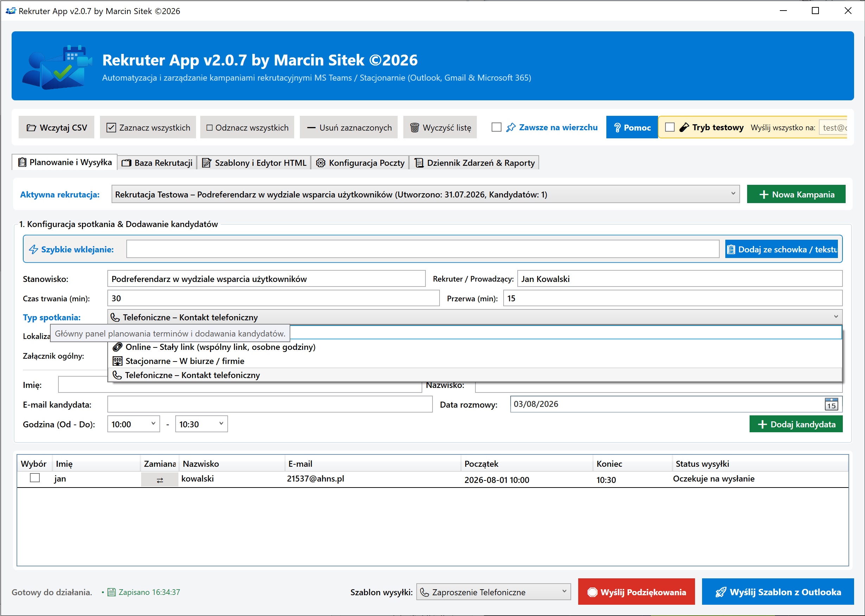
Task: Click the Imię column header in the table
Action: tap(96, 463)
